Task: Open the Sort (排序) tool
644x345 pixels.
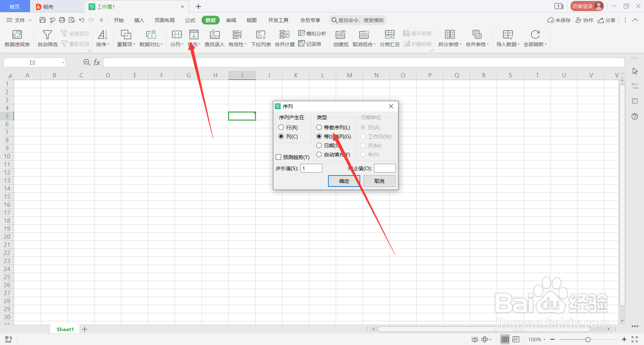Action: (x=103, y=38)
